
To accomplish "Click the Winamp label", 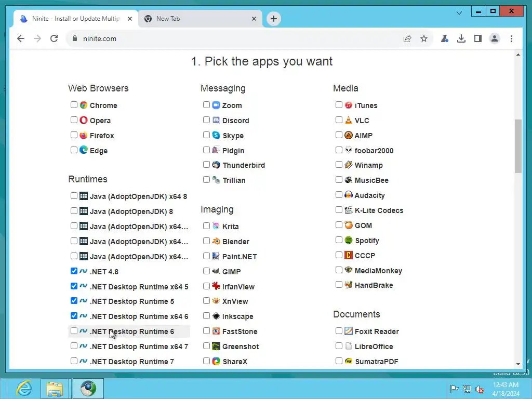I will click(369, 165).
